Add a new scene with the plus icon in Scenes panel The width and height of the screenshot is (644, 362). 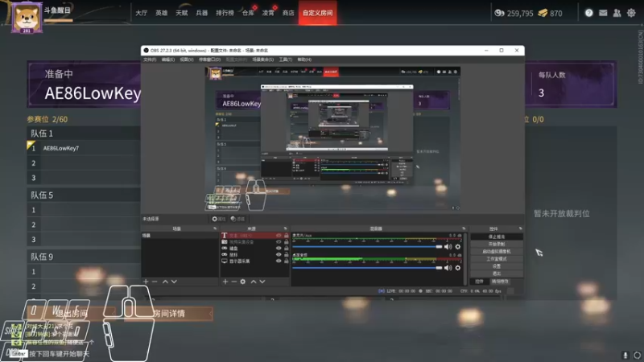pyautogui.click(x=146, y=282)
